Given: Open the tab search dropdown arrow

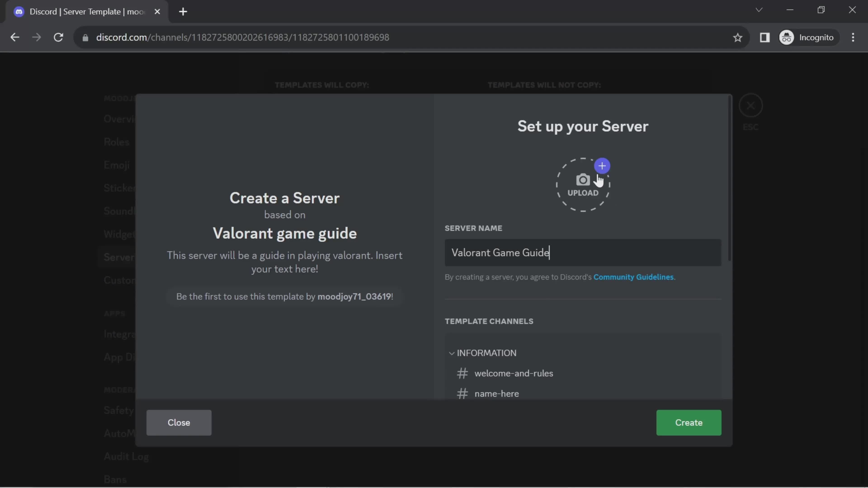Looking at the screenshot, I should (759, 10).
